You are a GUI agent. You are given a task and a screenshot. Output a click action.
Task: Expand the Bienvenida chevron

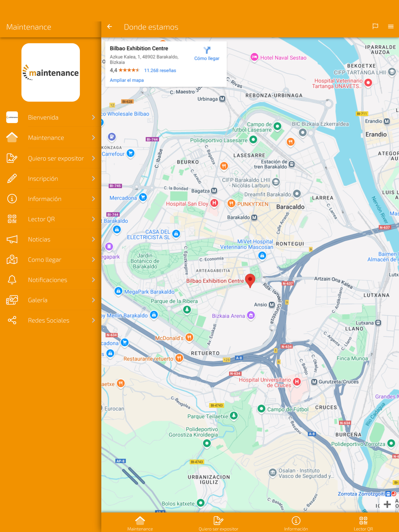93,117
